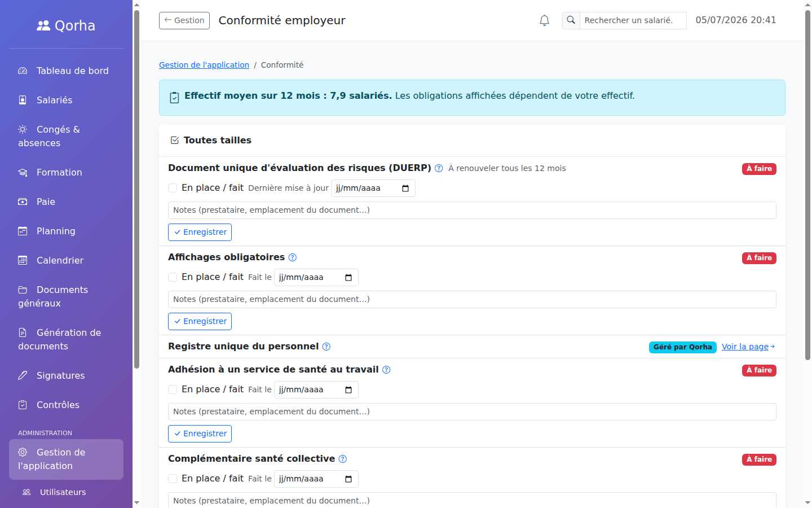This screenshot has height=508, width=812.
Task: Check En place / fait for Complémentaire santé collective
Action: (173, 479)
